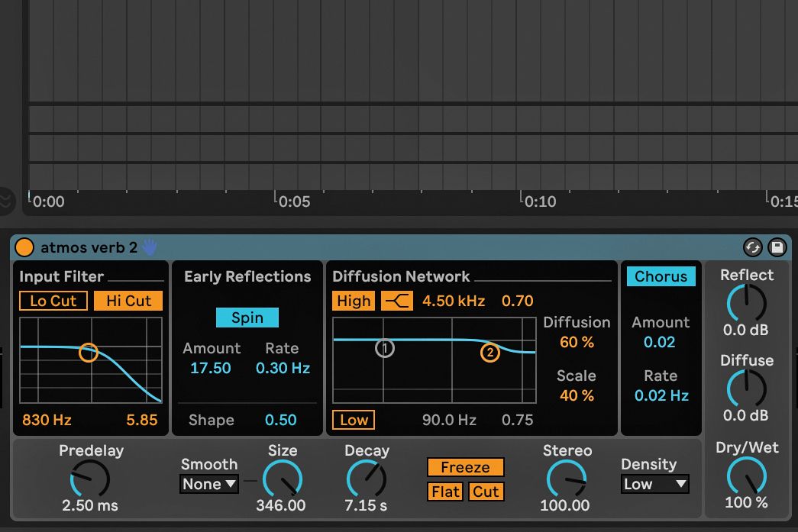Toggle the device activator to bypass the reverb
798x532 pixels.
pos(24,247)
